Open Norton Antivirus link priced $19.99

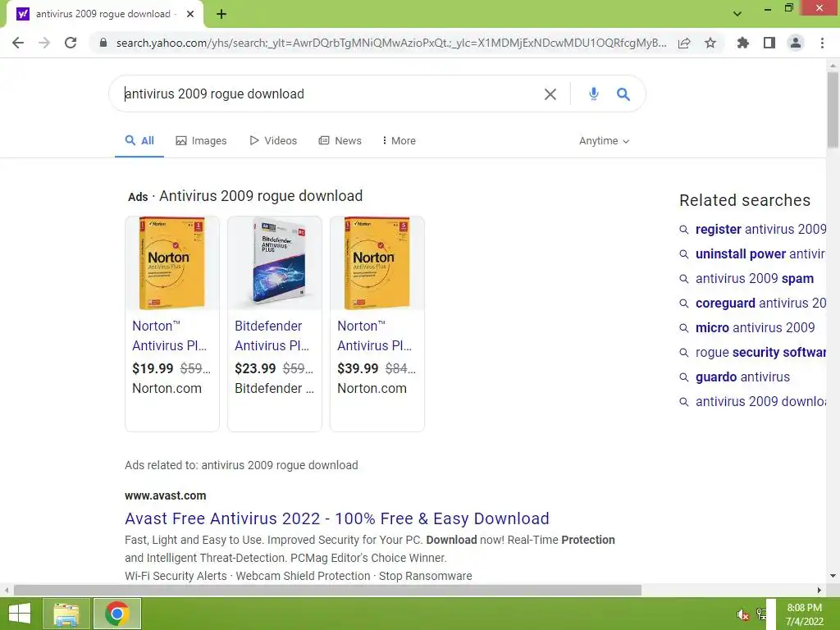click(x=169, y=336)
